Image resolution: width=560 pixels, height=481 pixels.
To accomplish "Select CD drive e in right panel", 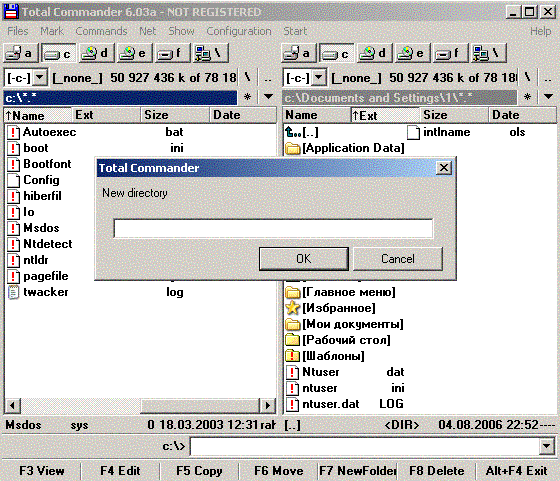I will pyautogui.click(x=412, y=54).
